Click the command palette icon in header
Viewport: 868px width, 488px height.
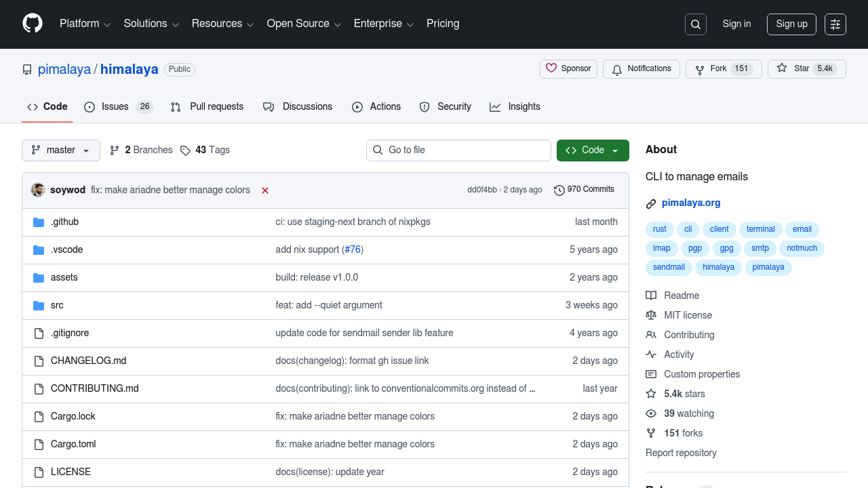pos(835,24)
